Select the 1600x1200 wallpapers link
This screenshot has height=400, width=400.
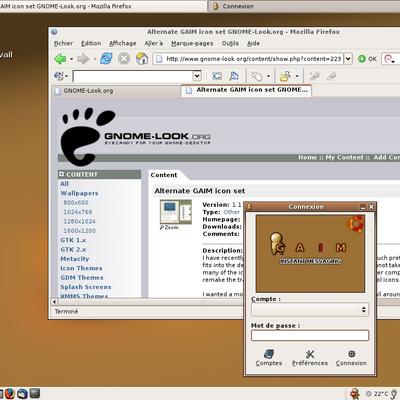(79, 230)
